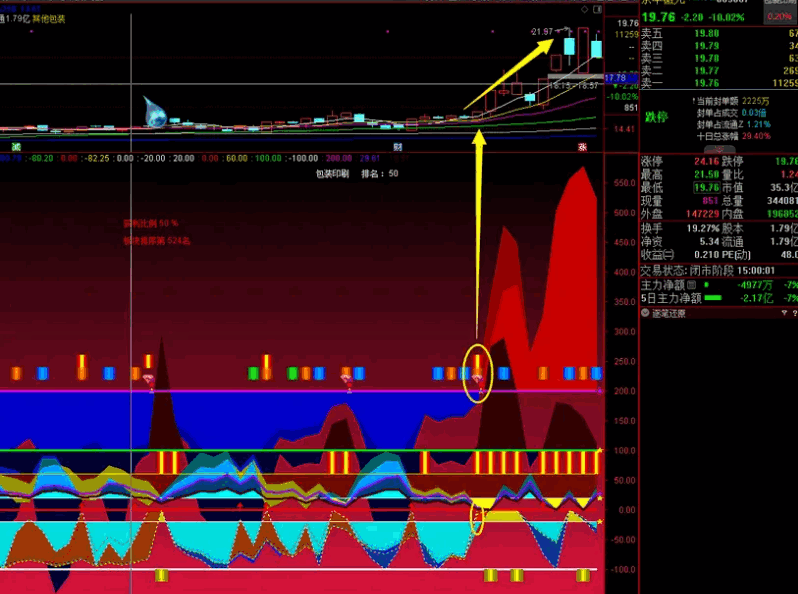
Task: Click the red 获利比例 50% text
Action: [151, 223]
